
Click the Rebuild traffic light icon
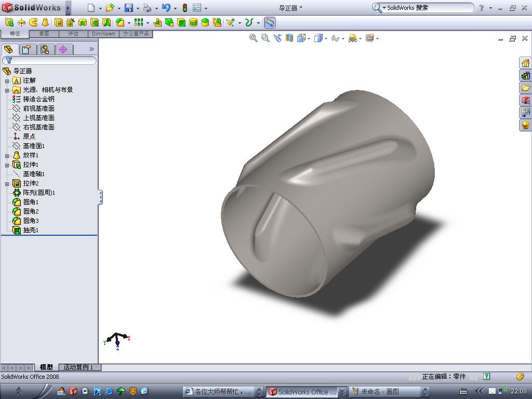click(185, 8)
